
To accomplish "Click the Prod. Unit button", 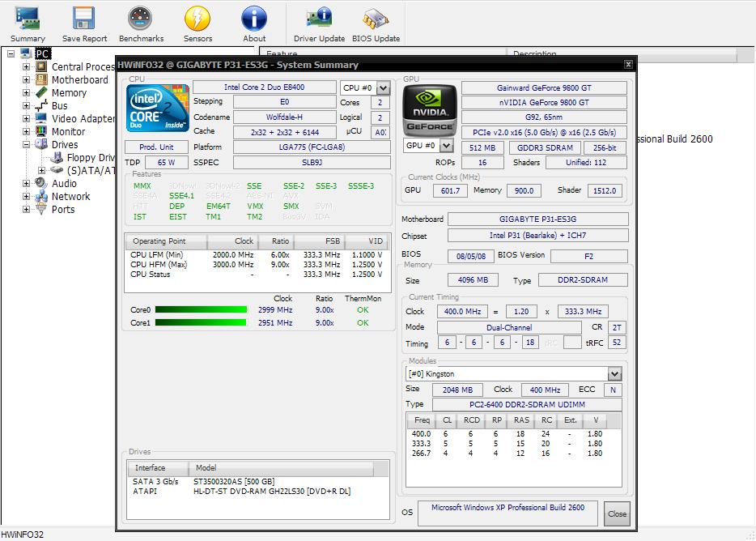I will [x=156, y=147].
